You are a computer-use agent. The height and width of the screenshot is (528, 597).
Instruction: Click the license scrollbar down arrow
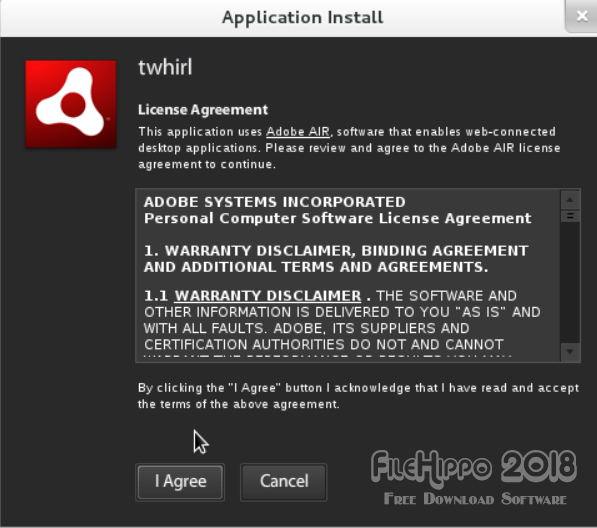(570, 351)
